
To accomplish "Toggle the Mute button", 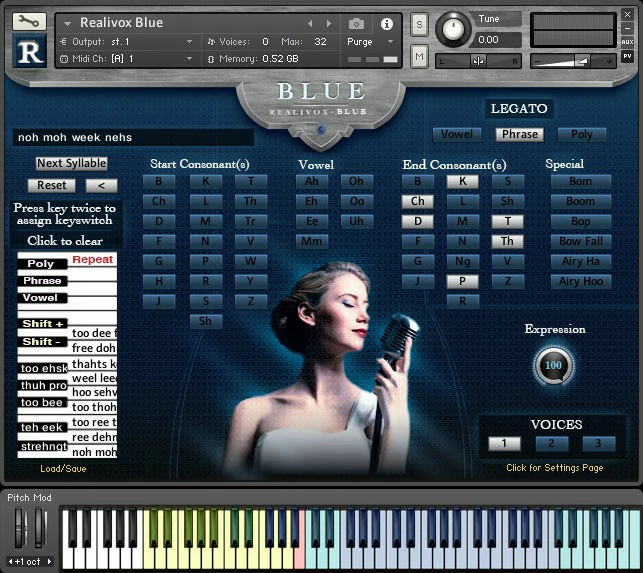I will coord(419,57).
